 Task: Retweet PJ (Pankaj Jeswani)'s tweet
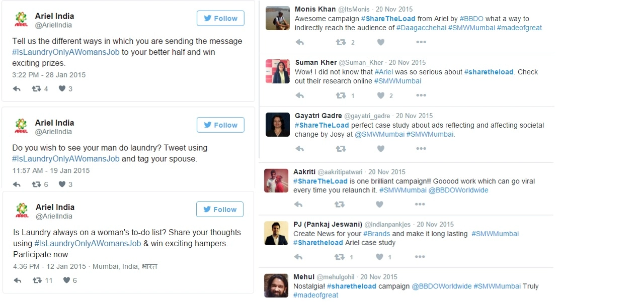(x=341, y=257)
